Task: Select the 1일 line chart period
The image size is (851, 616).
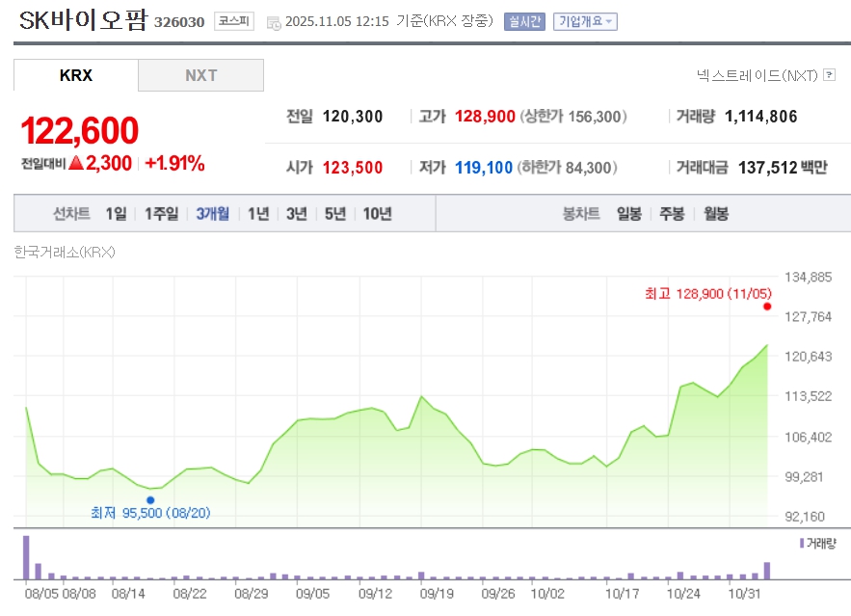Action: [x=116, y=214]
